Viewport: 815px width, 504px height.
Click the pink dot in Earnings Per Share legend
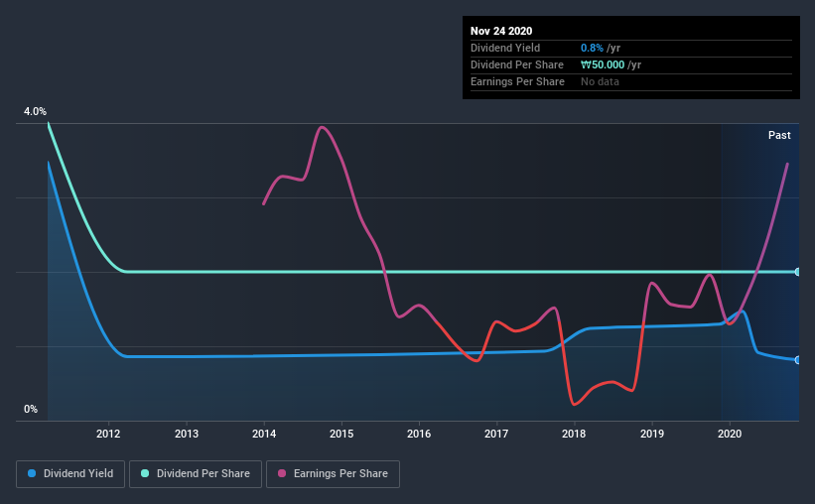click(x=282, y=473)
